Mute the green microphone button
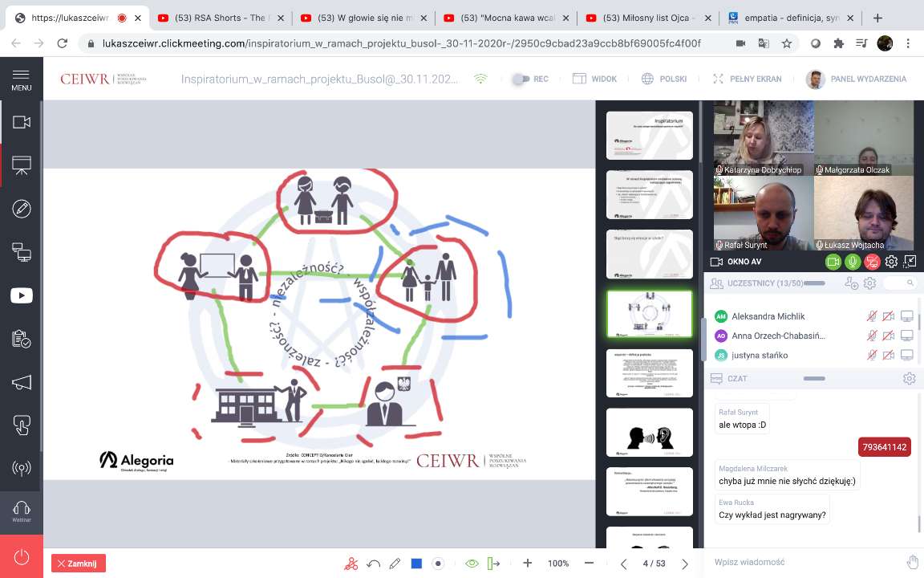Viewport: 924px width, 578px height. [x=853, y=262]
